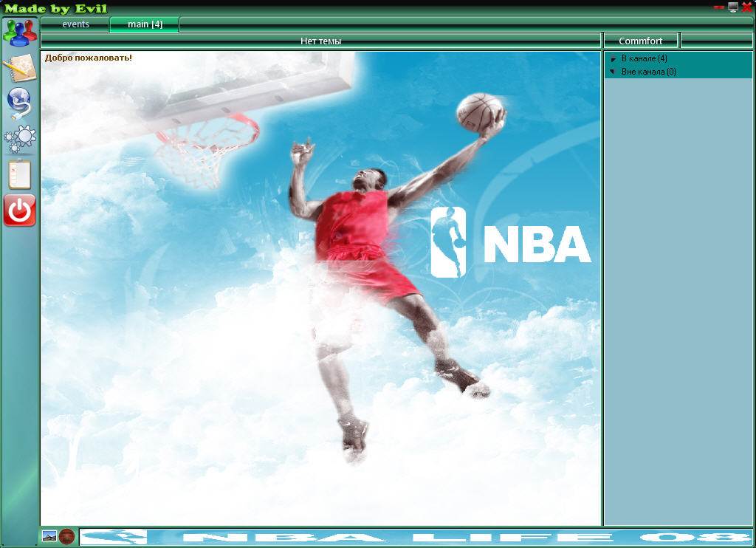The height and width of the screenshot is (548, 756).
Task: Select the Вне канала (0) label
Action: (648, 72)
